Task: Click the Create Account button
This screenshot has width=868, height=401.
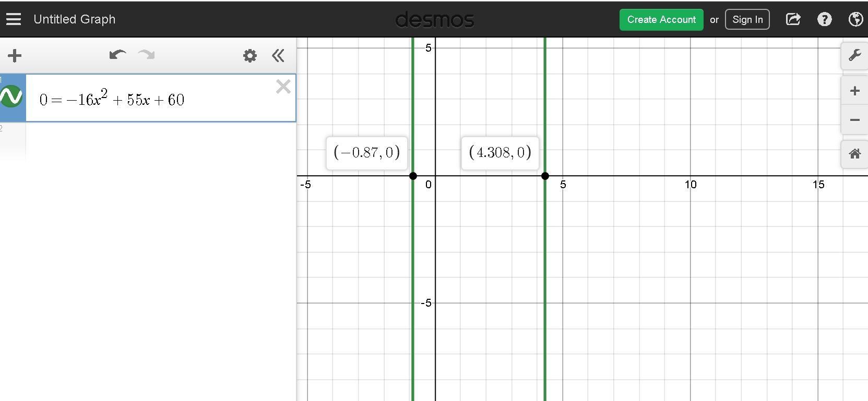Action: [661, 19]
